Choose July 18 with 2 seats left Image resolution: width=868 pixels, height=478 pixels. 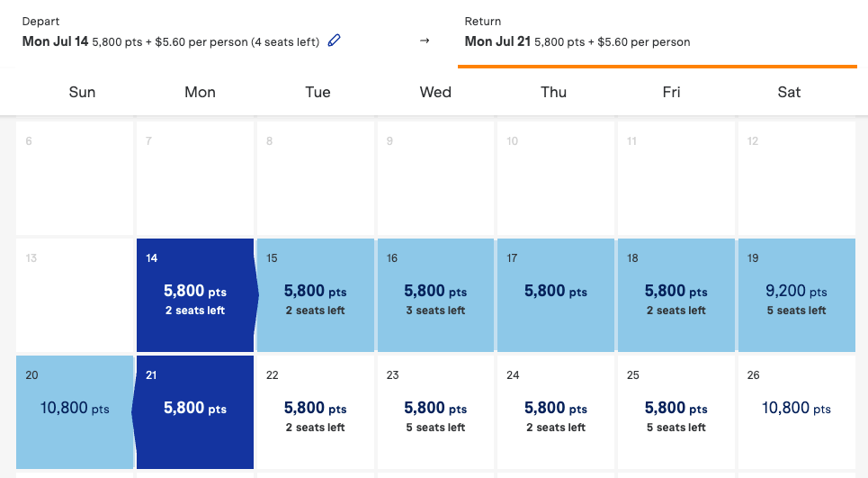coord(676,294)
